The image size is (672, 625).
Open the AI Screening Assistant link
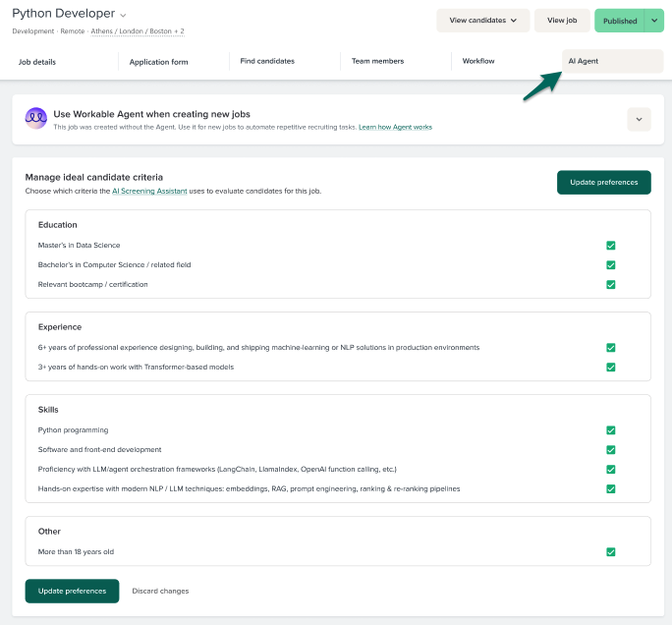pyautogui.click(x=149, y=191)
